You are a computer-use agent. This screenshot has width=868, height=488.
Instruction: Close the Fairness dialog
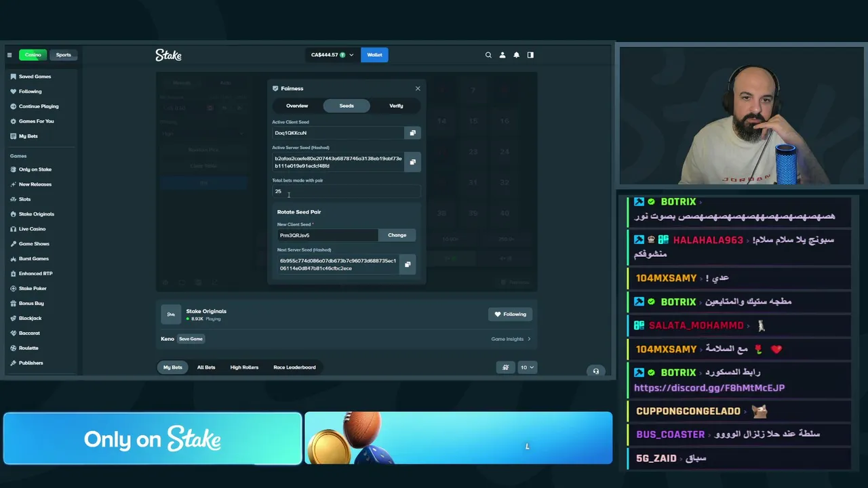[x=418, y=88]
